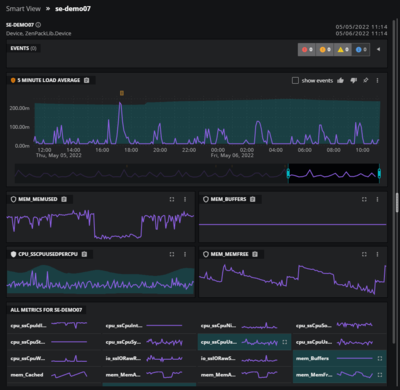Click expand icon on mem_Buffers metric row

pyautogui.click(x=380, y=358)
